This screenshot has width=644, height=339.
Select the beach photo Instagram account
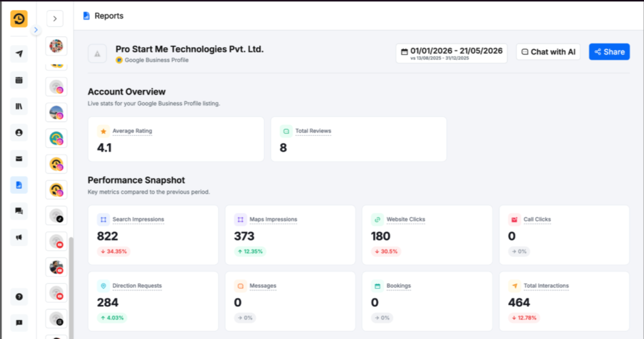click(56, 113)
